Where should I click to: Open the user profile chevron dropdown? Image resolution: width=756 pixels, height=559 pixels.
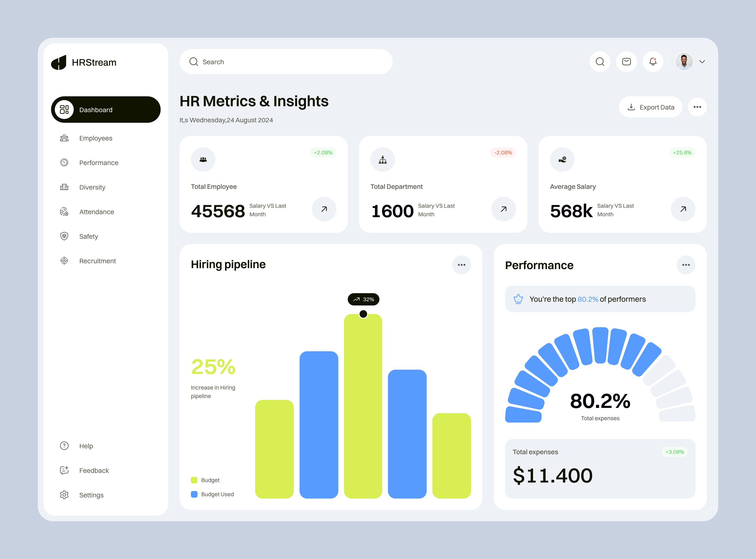point(703,62)
